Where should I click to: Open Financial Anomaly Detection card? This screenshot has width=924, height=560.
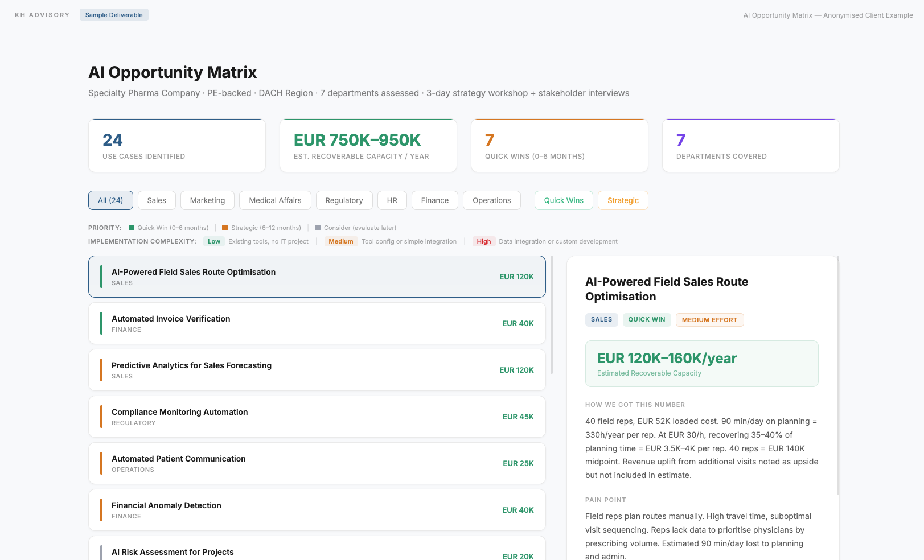tap(317, 510)
